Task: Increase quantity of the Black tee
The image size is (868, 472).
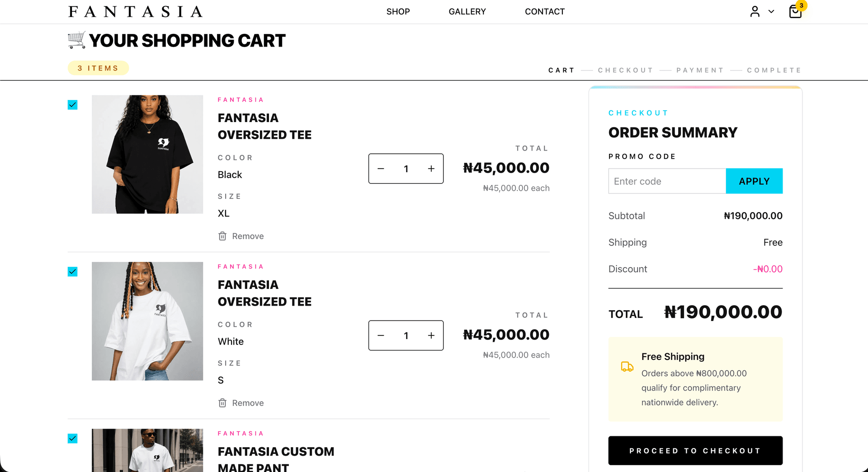Action: (431, 169)
